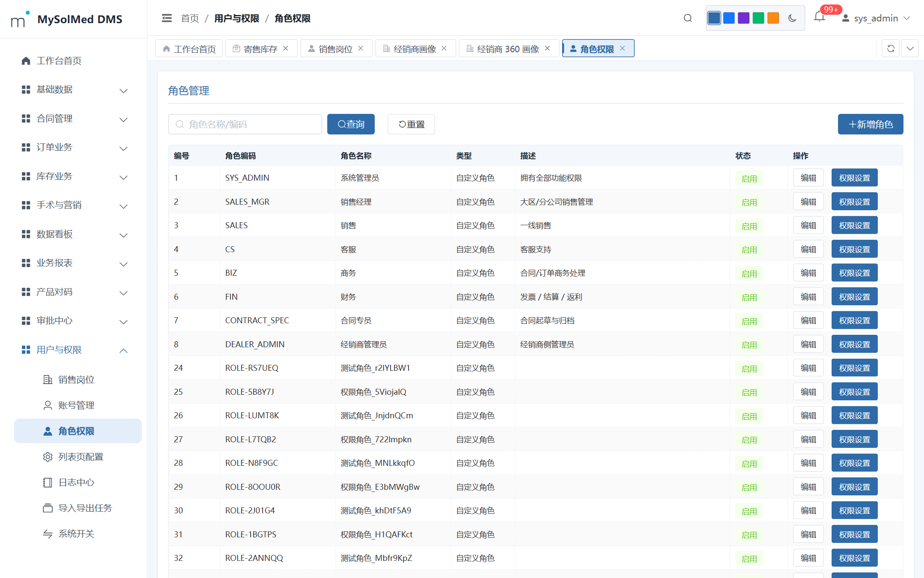The width and height of the screenshot is (924, 578).
Task: Close the 销售岗位 tab
Action: (x=361, y=48)
